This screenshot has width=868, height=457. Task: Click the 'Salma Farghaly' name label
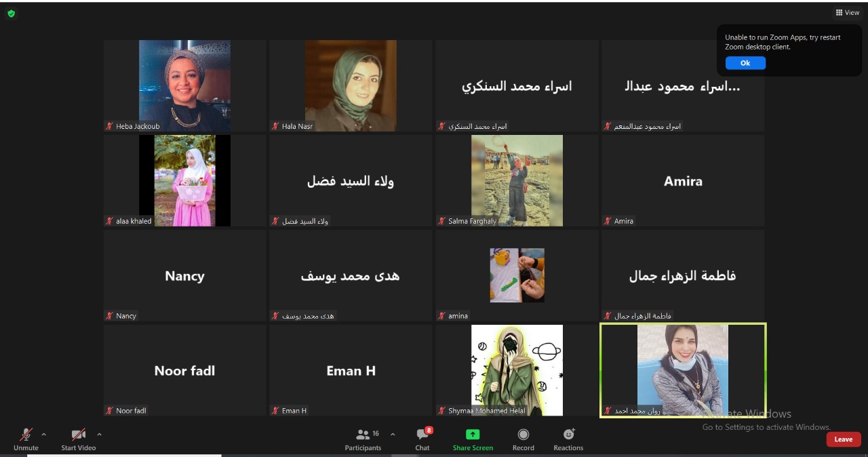click(472, 221)
